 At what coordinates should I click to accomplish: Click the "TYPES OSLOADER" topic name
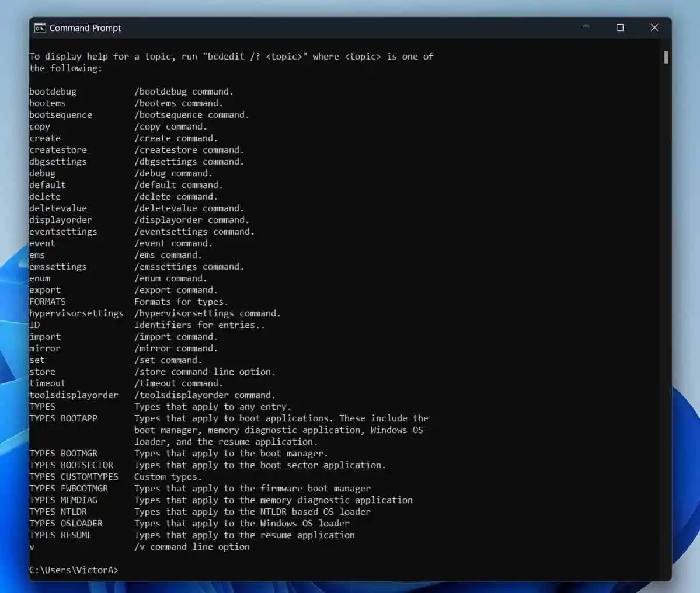(66, 524)
